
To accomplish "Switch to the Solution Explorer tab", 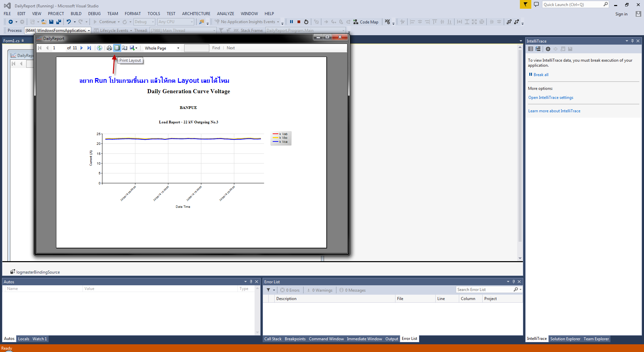I will point(565,339).
